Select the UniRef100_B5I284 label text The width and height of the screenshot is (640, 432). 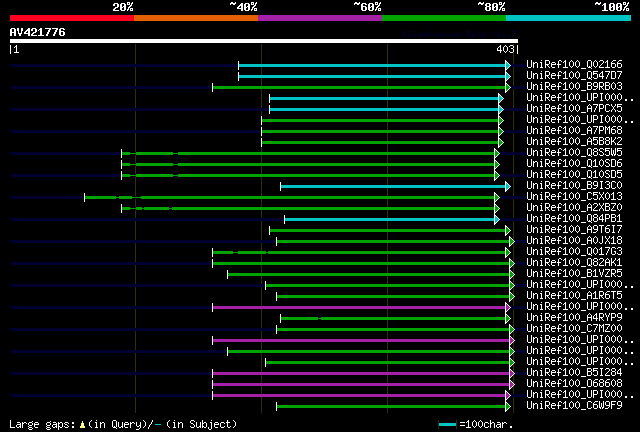click(x=574, y=373)
